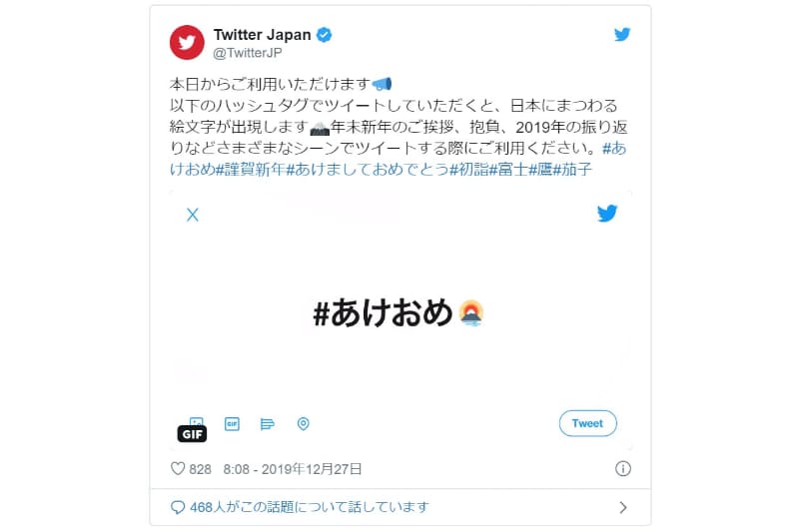The height and width of the screenshot is (532, 799).
Task: Click the speech bubble reply icon
Action: pos(178,507)
